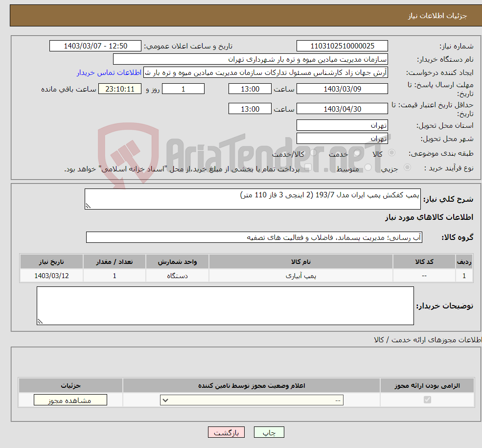Image resolution: width=482 pixels, height=448 pixels.
Task: Select the متوسط purchase type radio
Action: tap(368, 167)
